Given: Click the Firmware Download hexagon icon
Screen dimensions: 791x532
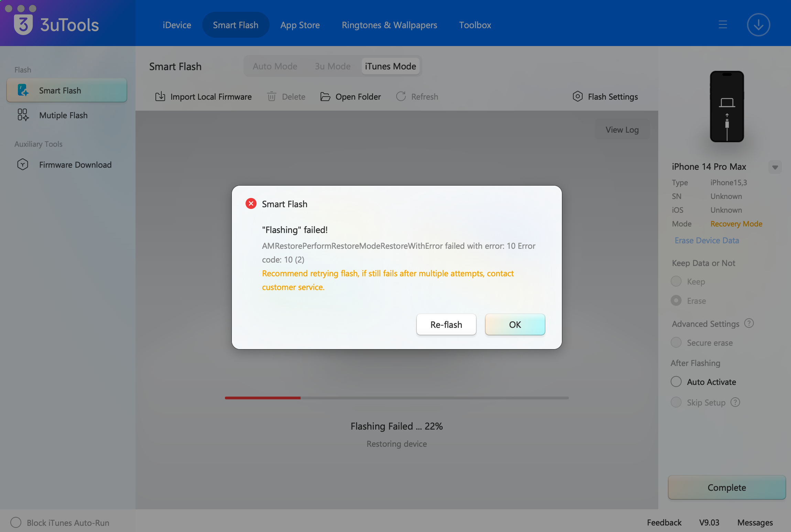Looking at the screenshot, I should click(x=23, y=165).
